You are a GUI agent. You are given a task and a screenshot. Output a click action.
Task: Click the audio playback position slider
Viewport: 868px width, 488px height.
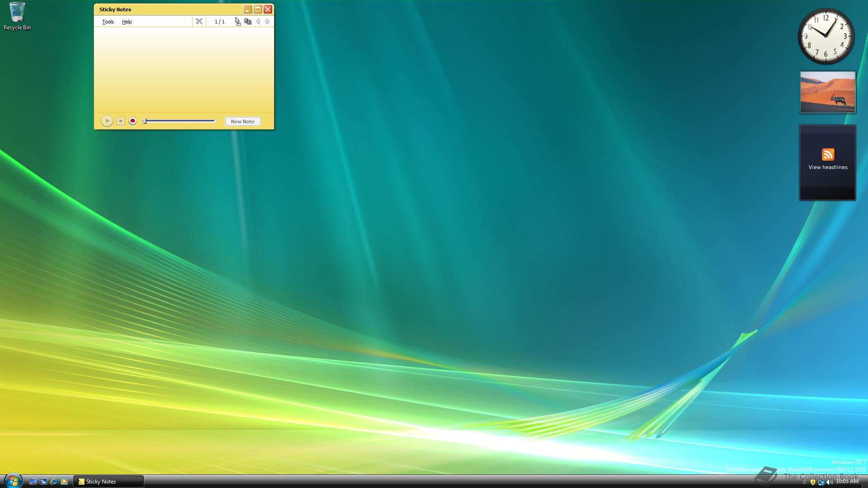[179, 121]
